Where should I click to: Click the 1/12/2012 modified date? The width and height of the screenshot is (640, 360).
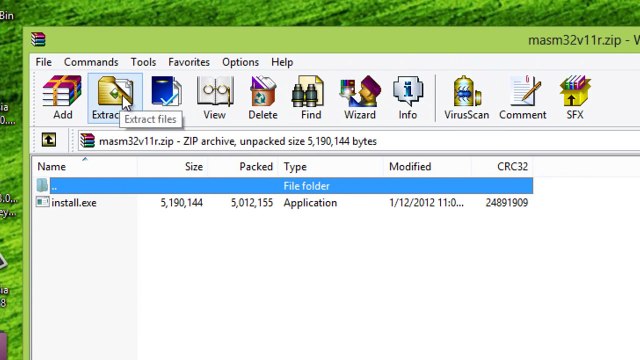tap(427, 202)
